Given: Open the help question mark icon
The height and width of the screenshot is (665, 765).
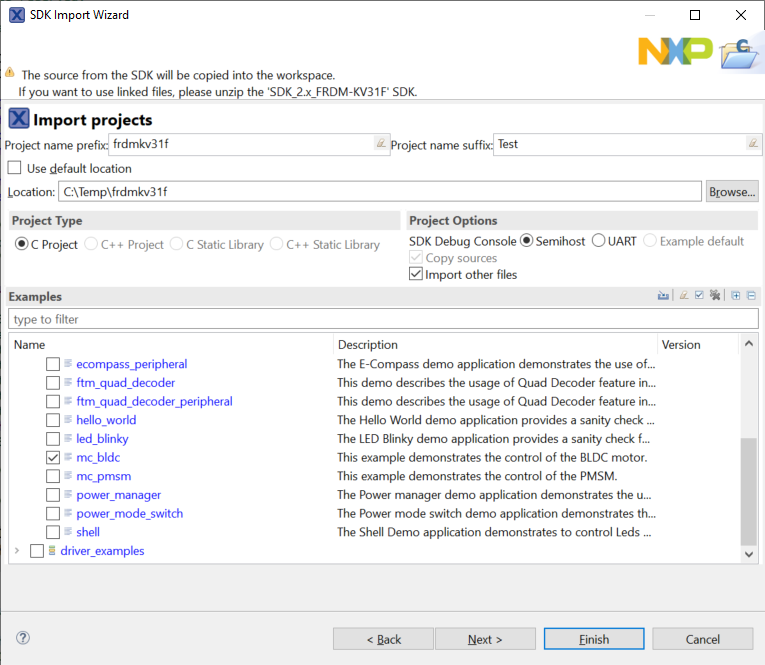Looking at the screenshot, I should click(23, 638).
